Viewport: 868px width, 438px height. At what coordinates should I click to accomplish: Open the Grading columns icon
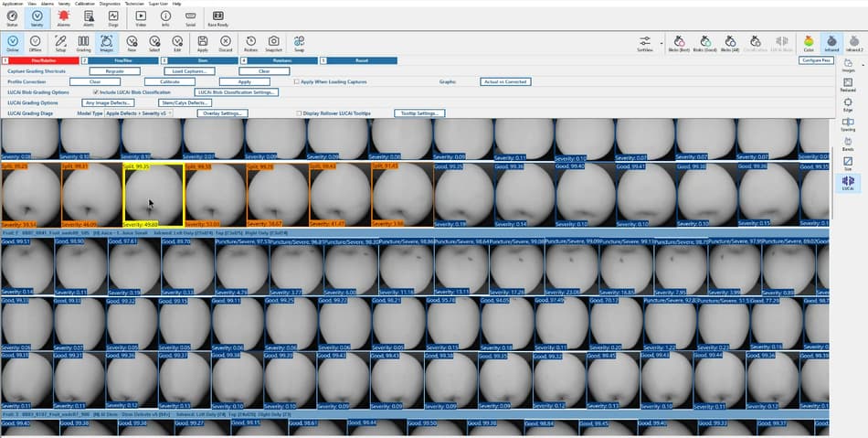pos(83,43)
